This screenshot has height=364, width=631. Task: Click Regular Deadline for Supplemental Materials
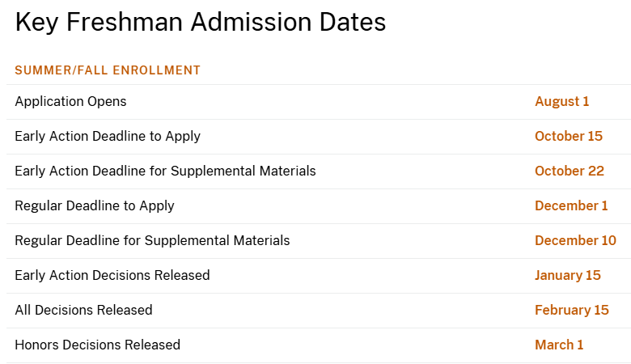[152, 241]
